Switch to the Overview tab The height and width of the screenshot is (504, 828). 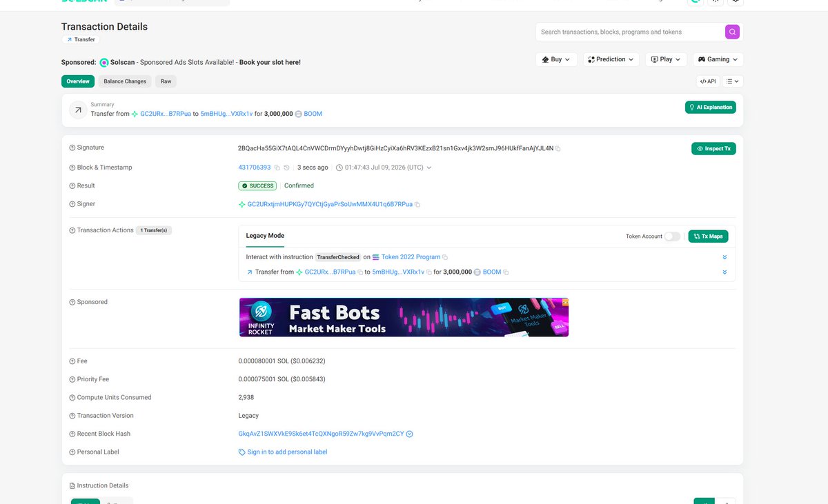pyautogui.click(x=78, y=81)
